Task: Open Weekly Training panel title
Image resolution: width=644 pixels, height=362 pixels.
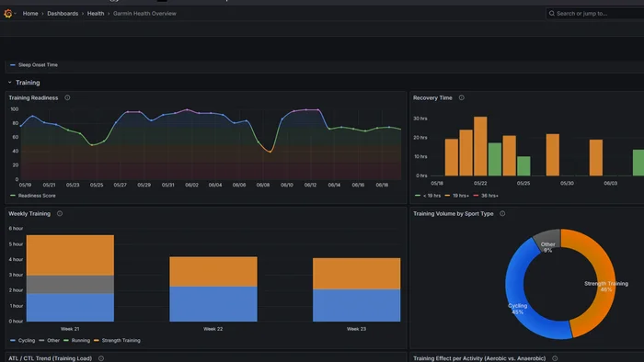Action: click(29, 213)
